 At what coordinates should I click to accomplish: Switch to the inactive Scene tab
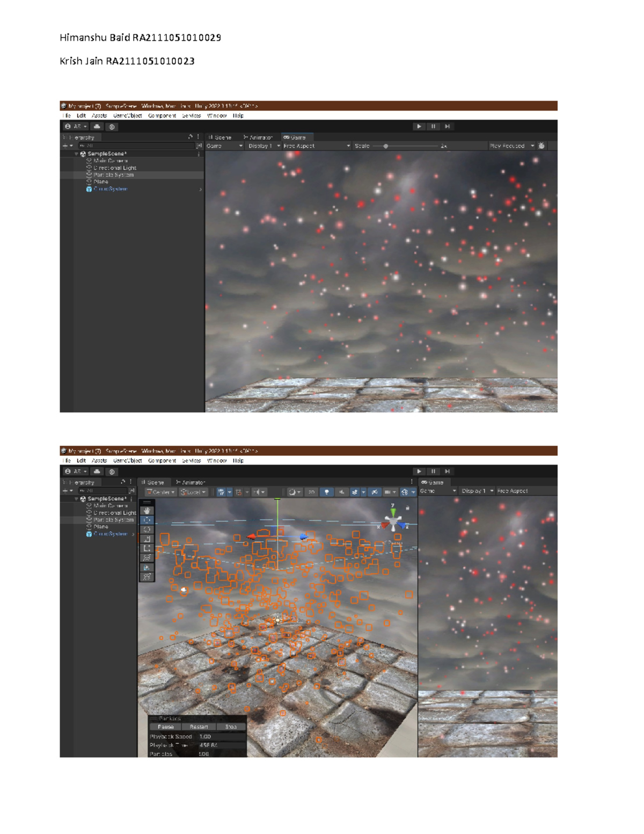coord(220,137)
